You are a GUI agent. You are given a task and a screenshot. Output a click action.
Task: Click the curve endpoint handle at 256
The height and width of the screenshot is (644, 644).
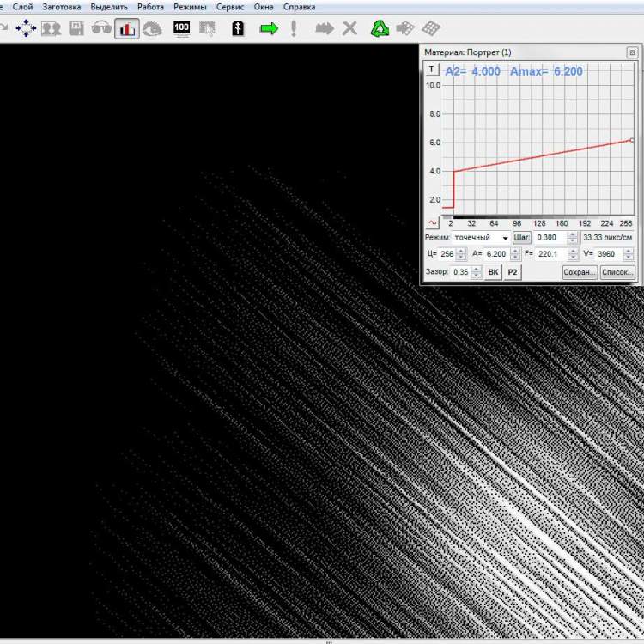click(x=632, y=139)
